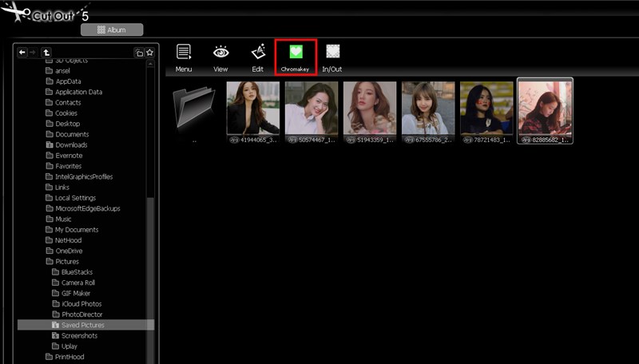Go back with the left arrow button

click(x=22, y=52)
